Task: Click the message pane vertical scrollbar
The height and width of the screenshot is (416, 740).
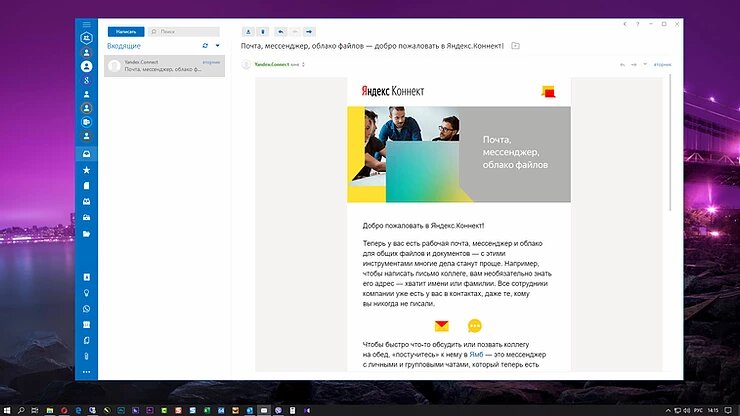Action: pos(670,143)
